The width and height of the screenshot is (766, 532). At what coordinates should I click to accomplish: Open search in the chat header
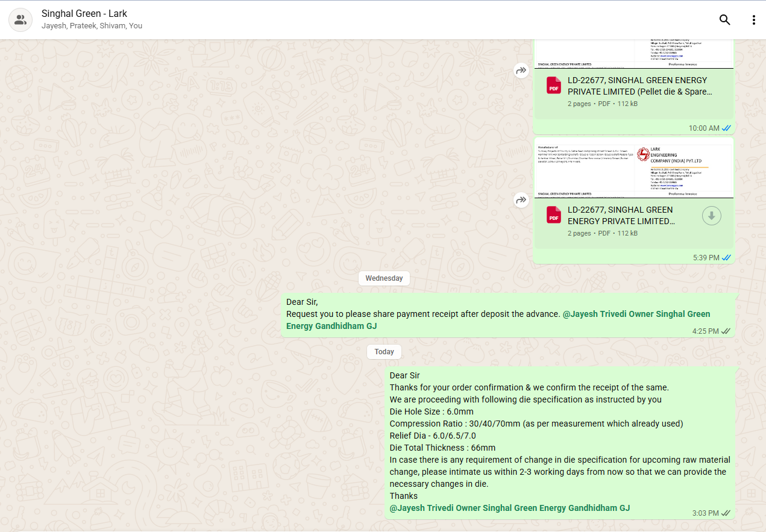pos(724,20)
